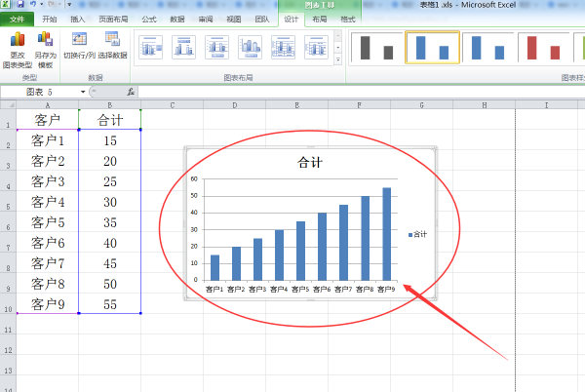Select cell with value 30

(x=109, y=202)
